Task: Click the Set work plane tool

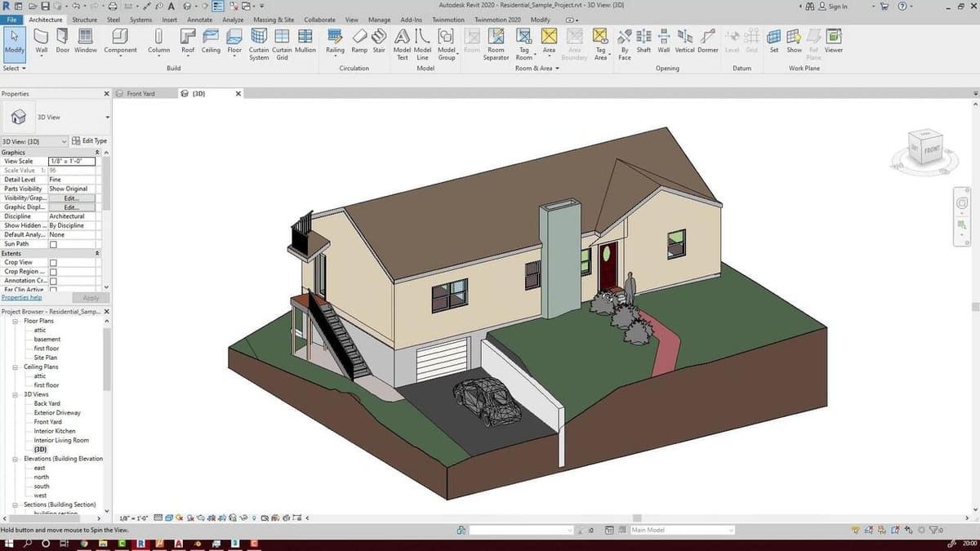Action: [x=774, y=42]
